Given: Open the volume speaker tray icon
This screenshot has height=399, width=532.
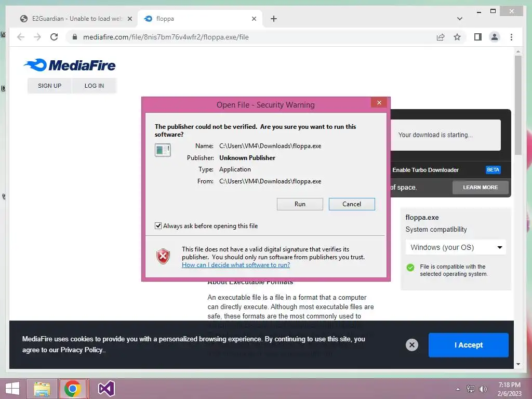Looking at the screenshot, I should tap(483, 389).
